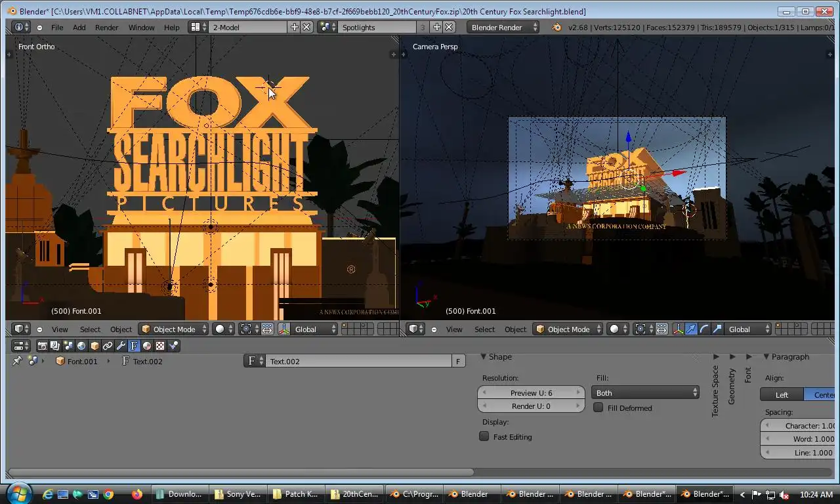This screenshot has height=504, width=840.
Task: Switch to Render properties tab
Action: click(x=43, y=346)
